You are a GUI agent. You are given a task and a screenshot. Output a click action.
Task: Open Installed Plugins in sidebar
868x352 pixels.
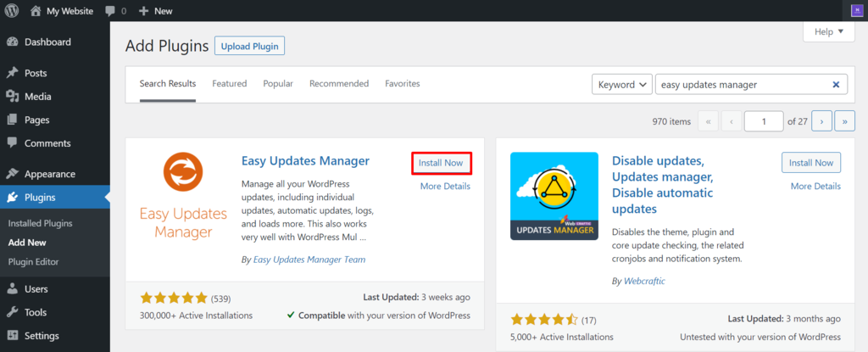(40, 224)
